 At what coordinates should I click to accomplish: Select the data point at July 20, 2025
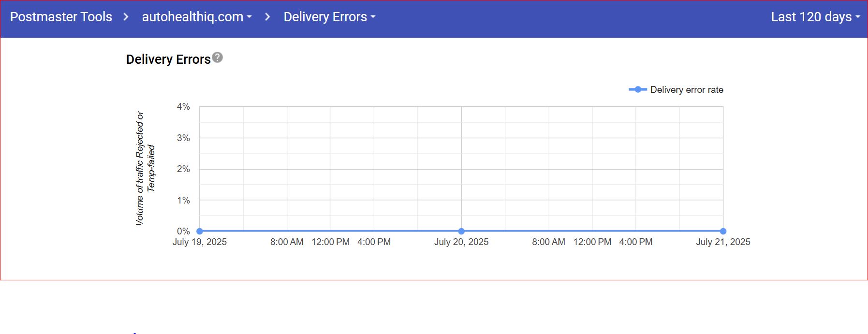click(x=461, y=231)
